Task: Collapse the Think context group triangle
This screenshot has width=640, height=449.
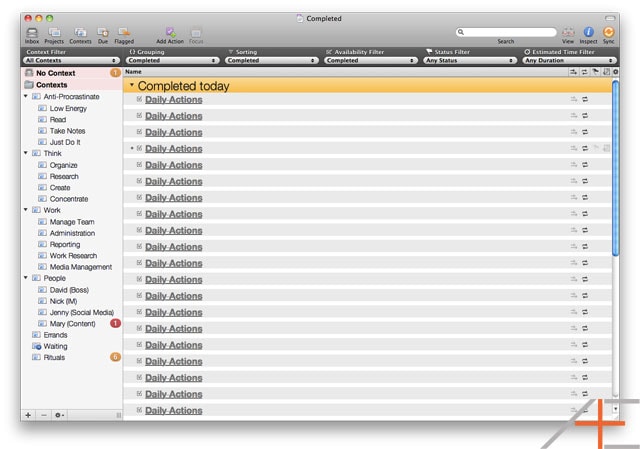Action: pyautogui.click(x=26, y=153)
